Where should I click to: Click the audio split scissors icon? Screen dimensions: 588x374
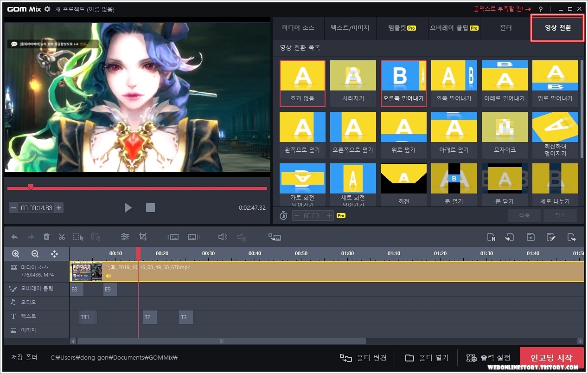242,237
